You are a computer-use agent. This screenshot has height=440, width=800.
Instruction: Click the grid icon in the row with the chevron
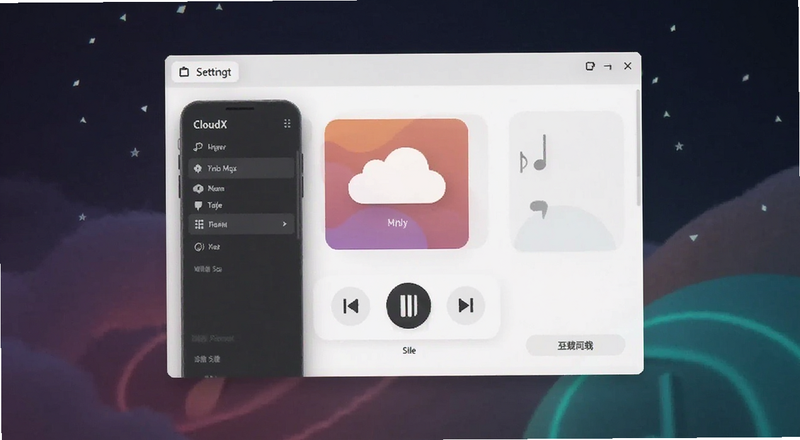click(199, 224)
